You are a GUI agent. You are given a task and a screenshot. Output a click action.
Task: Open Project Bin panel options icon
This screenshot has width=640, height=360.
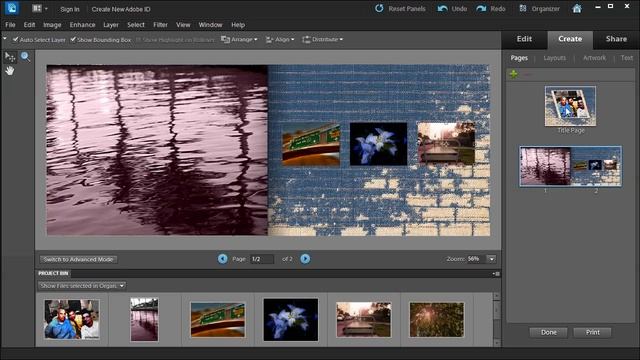496,273
